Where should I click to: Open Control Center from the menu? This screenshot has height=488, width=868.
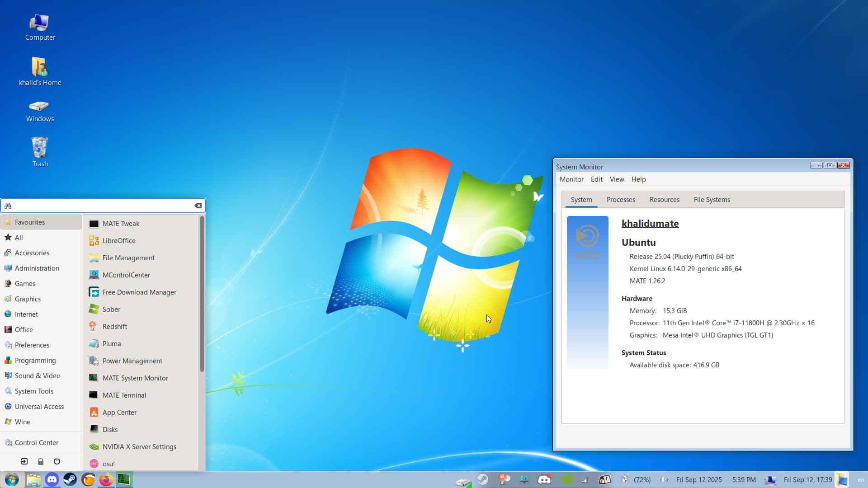tap(37, 442)
